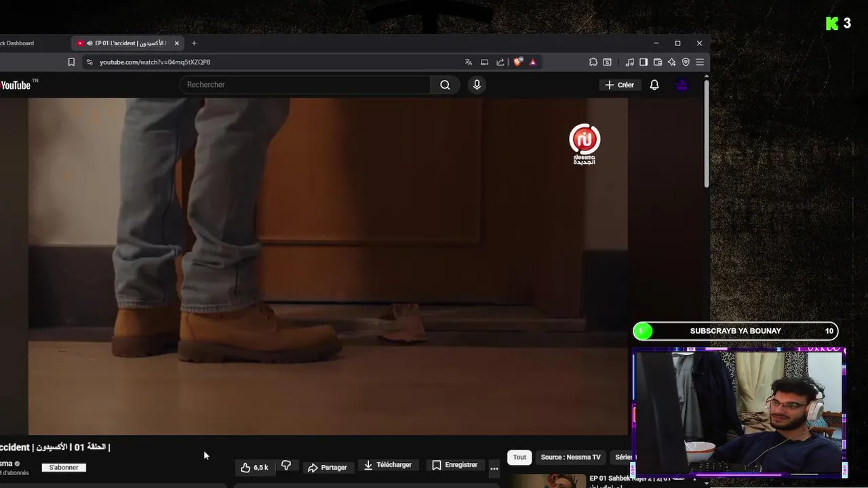Share this page via address bar share icon
Screen dimensions: 868x488
(500, 62)
